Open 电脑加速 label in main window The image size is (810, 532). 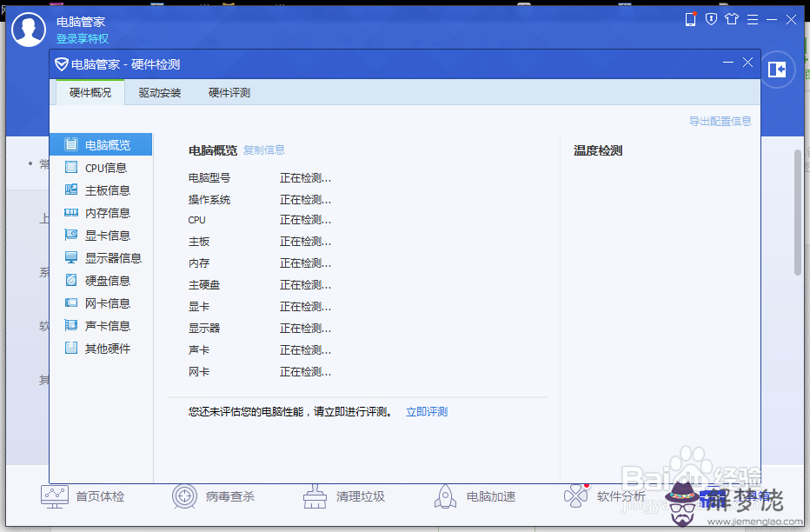(491, 496)
